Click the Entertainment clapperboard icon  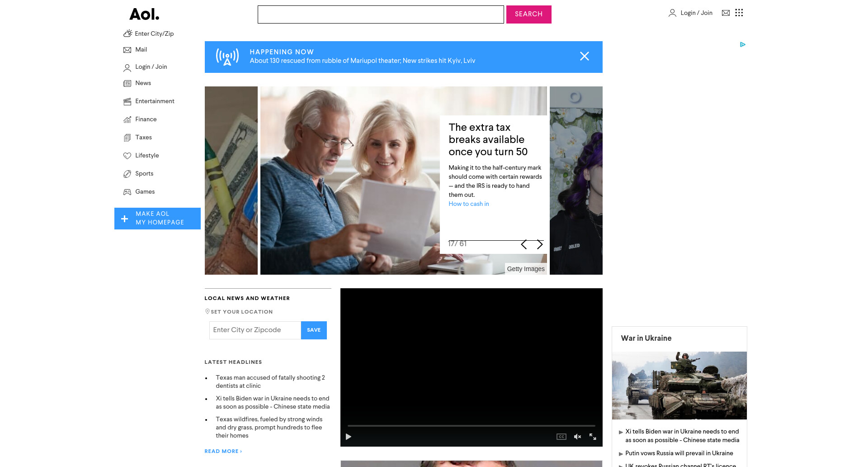point(127,101)
